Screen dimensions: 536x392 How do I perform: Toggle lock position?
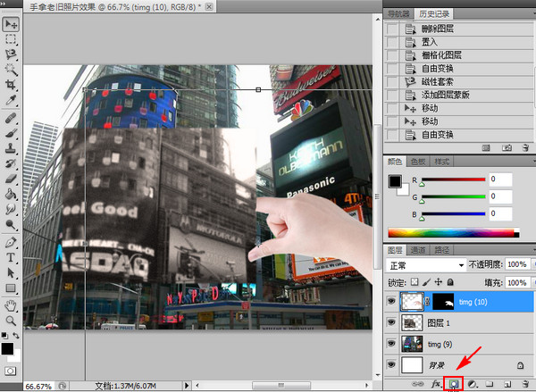(439, 282)
